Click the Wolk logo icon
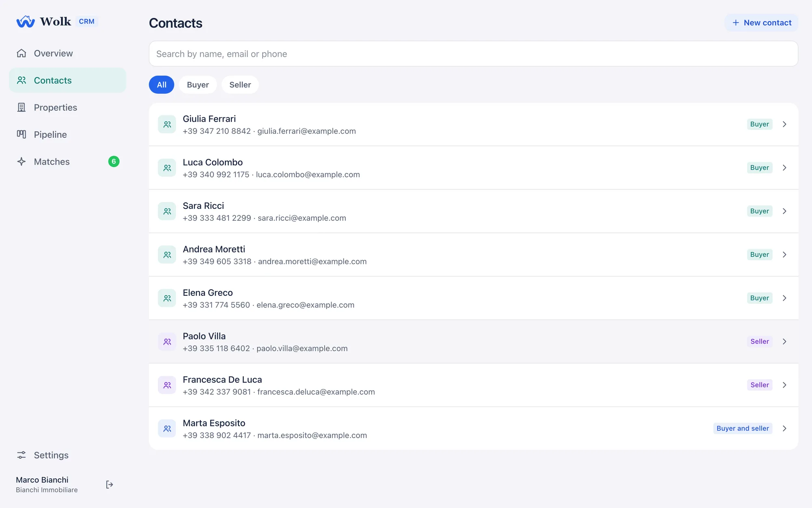This screenshot has height=508, width=812. coord(26,22)
